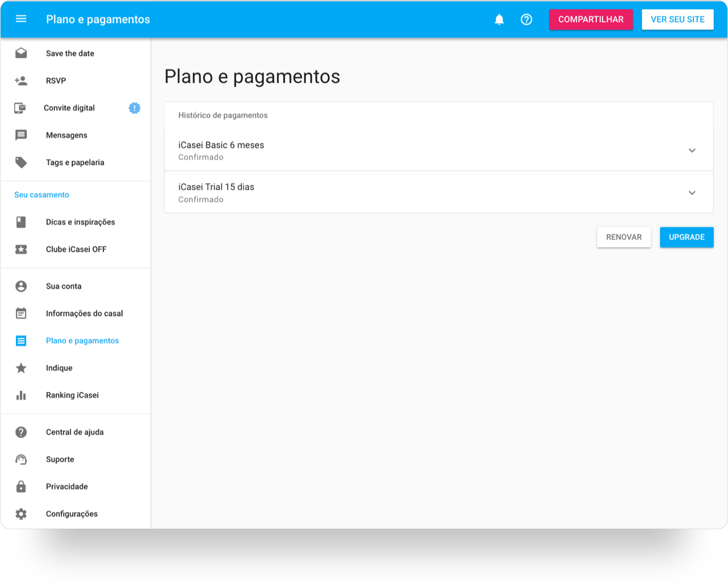Image resolution: width=728 pixels, height=586 pixels.
Task: Click the iCasei Basic 6 meses row title
Action: [x=221, y=145]
